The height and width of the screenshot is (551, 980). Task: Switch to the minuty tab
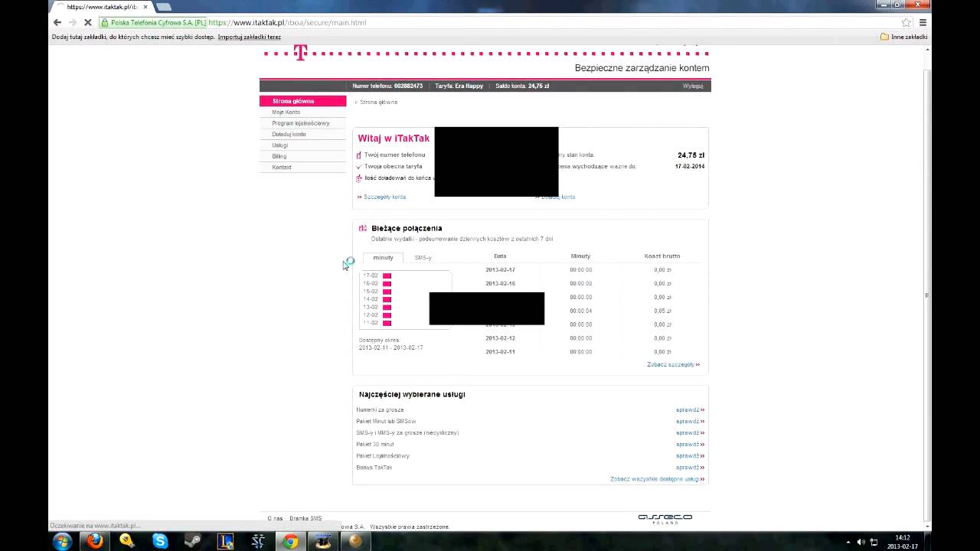tap(383, 258)
